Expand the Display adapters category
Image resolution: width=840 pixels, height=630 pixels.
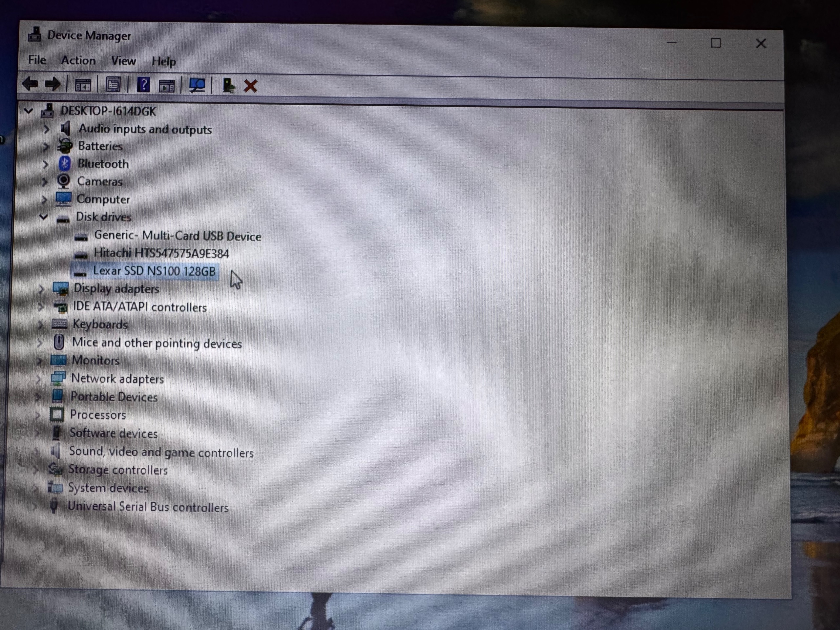click(x=41, y=289)
